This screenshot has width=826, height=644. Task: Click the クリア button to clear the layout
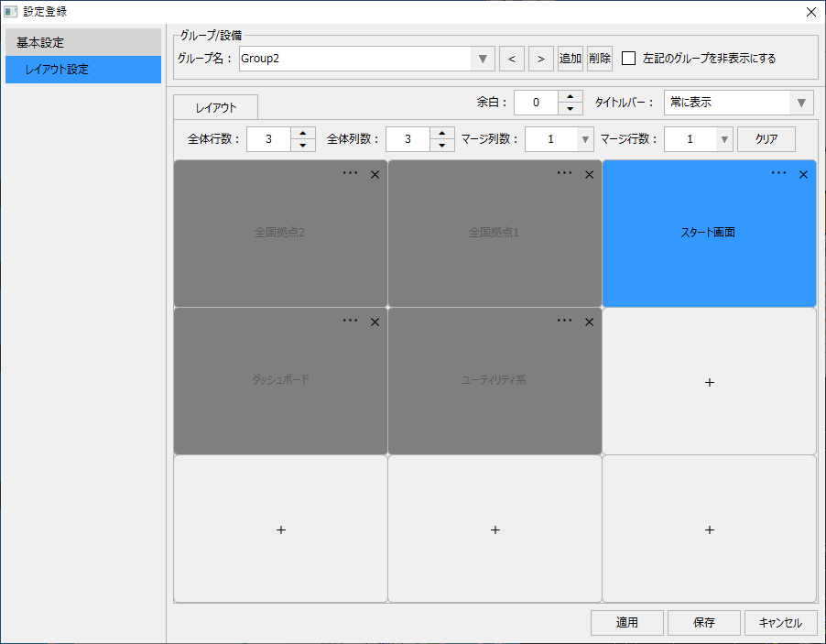(x=766, y=138)
